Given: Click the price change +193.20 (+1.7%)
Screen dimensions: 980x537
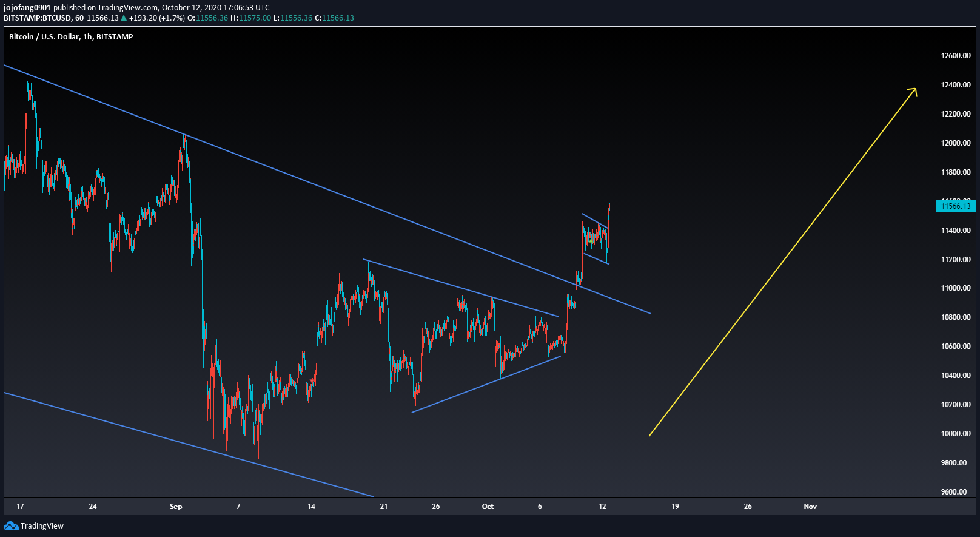Looking at the screenshot, I should tap(156, 18).
